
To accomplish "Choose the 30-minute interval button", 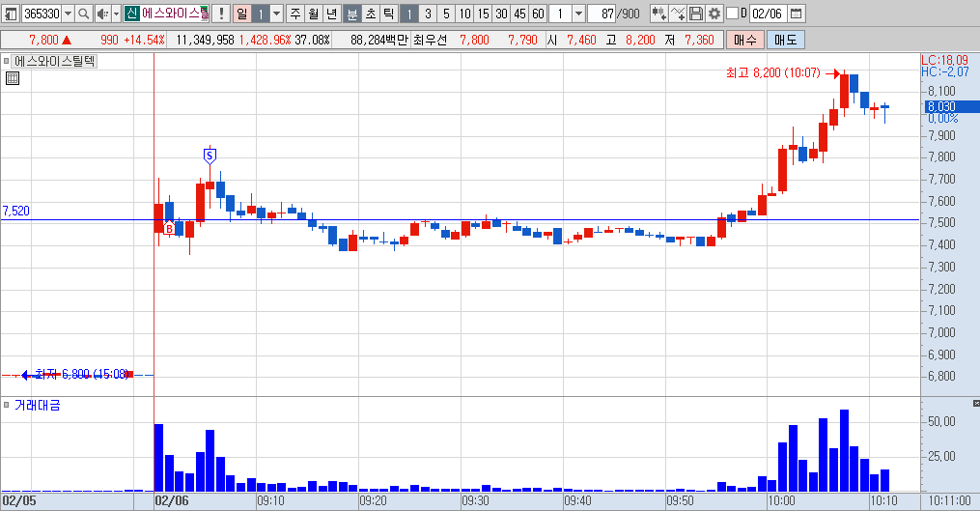I will coord(501,14).
